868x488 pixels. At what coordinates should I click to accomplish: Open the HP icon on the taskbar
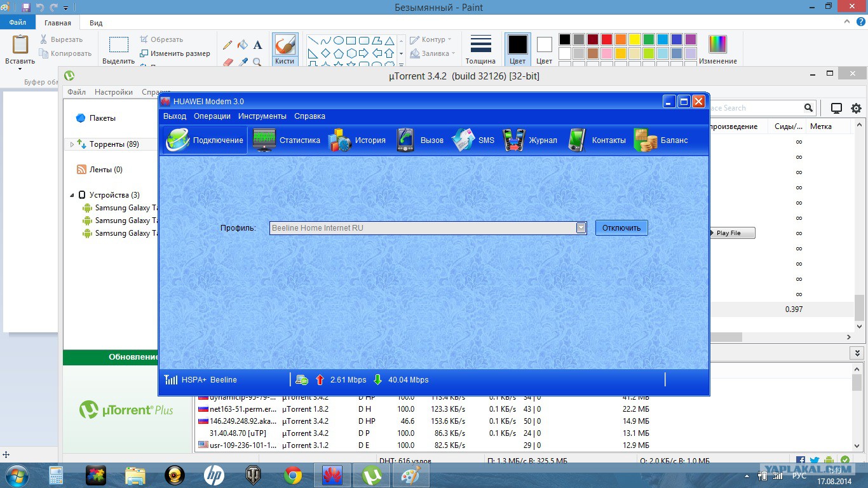(214, 475)
